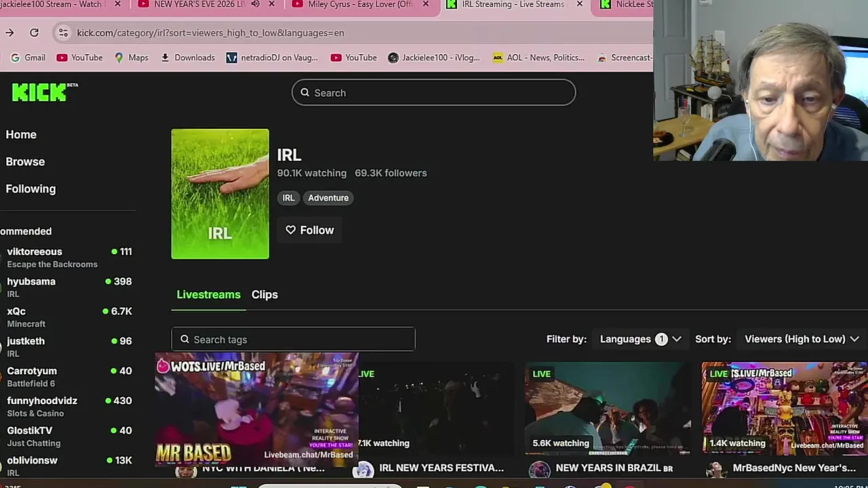868x488 pixels.
Task: Close the Miley Cyrus tab
Action: point(426,4)
